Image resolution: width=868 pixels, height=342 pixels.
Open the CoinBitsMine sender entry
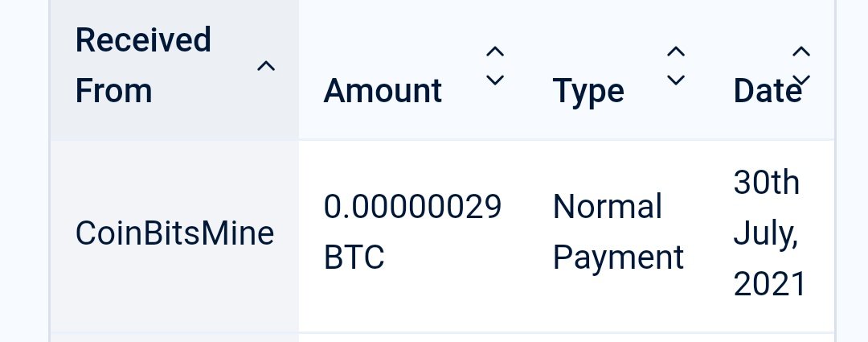pos(174,233)
